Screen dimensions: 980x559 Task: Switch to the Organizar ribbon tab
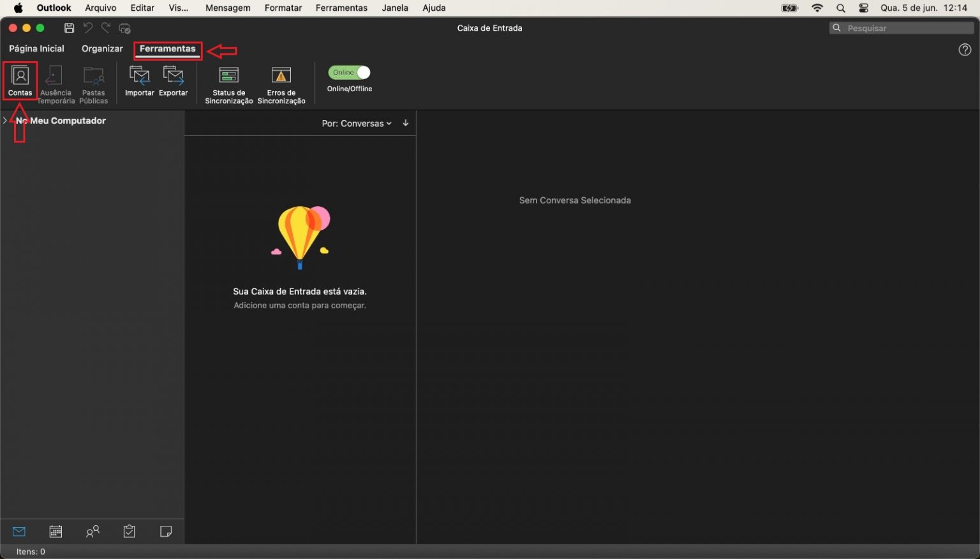coord(102,48)
